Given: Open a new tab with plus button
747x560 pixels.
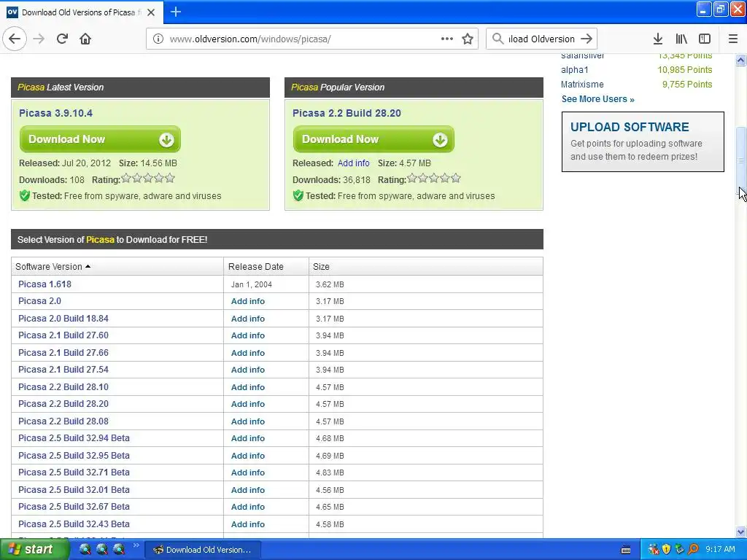Looking at the screenshot, I should pyautogui.click(x=175, y=12).
